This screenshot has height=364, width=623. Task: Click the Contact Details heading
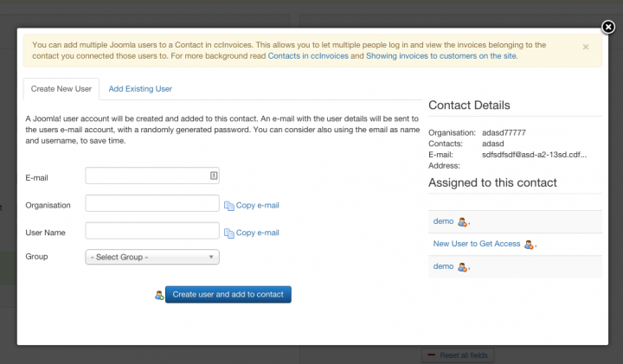(x=469, y=105)
